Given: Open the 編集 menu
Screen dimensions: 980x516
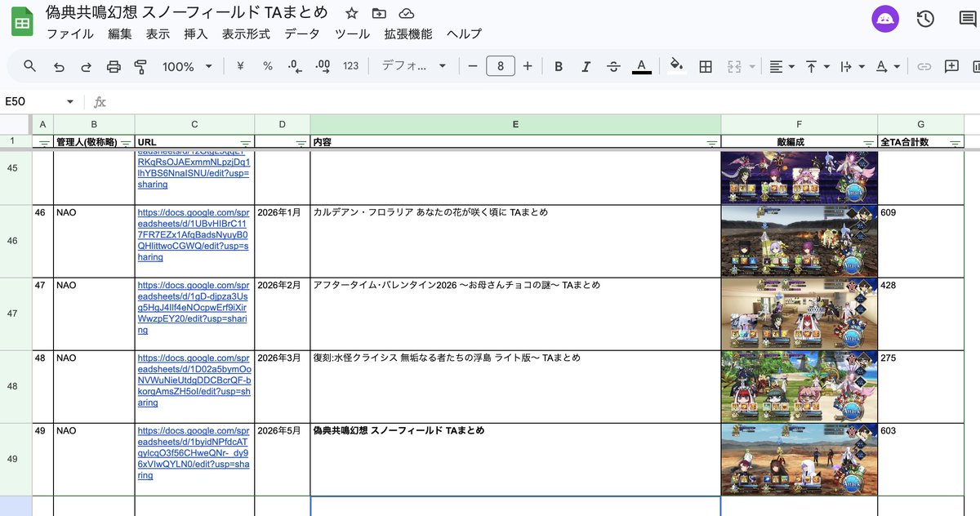Looking at the screenshot, I should click(120, 33).
